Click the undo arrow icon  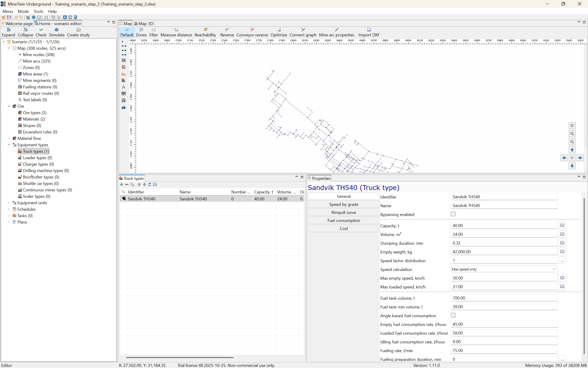(16, 17)
